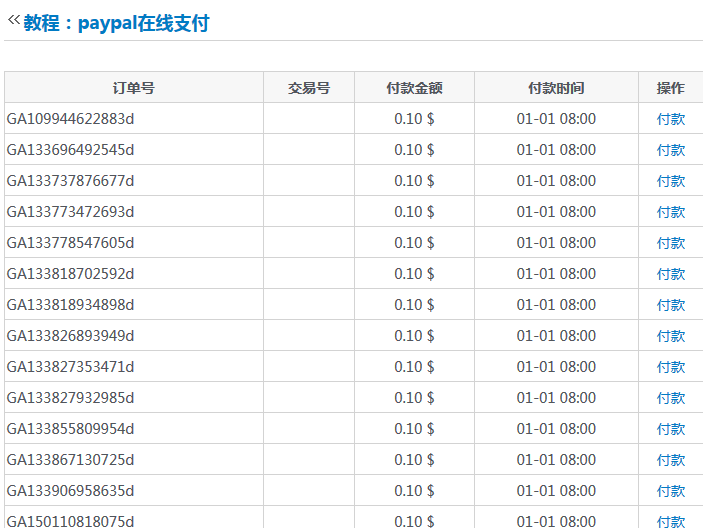Click 付款 for order GA133826893949d
703x528 pixels.
pos(671,336)
